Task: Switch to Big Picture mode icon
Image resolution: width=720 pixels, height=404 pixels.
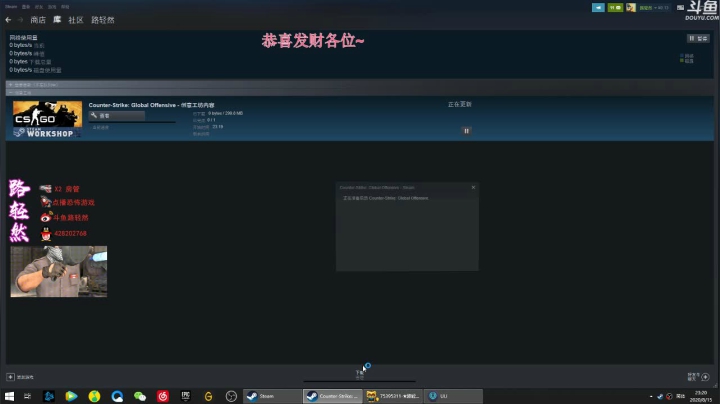Action: click(x=680, y=7)
